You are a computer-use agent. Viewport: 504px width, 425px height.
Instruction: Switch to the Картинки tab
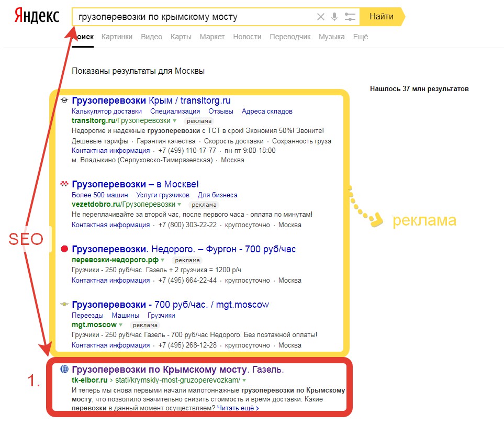click(x=117, y=37)
